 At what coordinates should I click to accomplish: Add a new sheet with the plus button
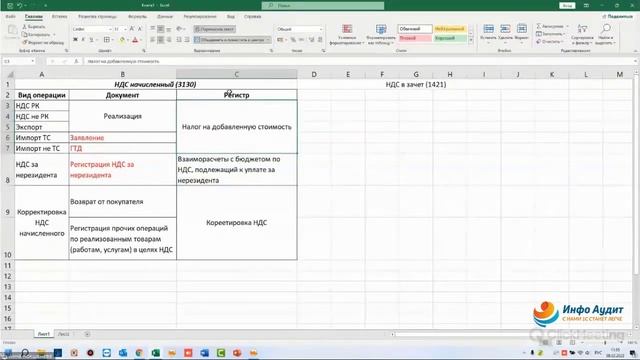(x=87, y=334)
